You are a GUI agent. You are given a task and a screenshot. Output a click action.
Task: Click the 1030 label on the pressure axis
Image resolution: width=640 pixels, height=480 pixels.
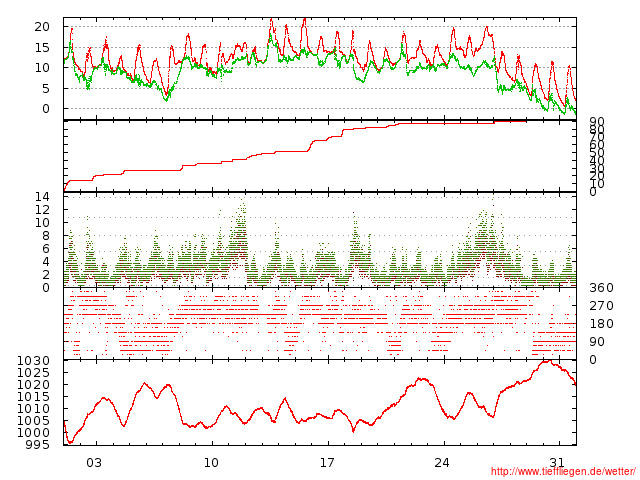(x=33, y=361)
